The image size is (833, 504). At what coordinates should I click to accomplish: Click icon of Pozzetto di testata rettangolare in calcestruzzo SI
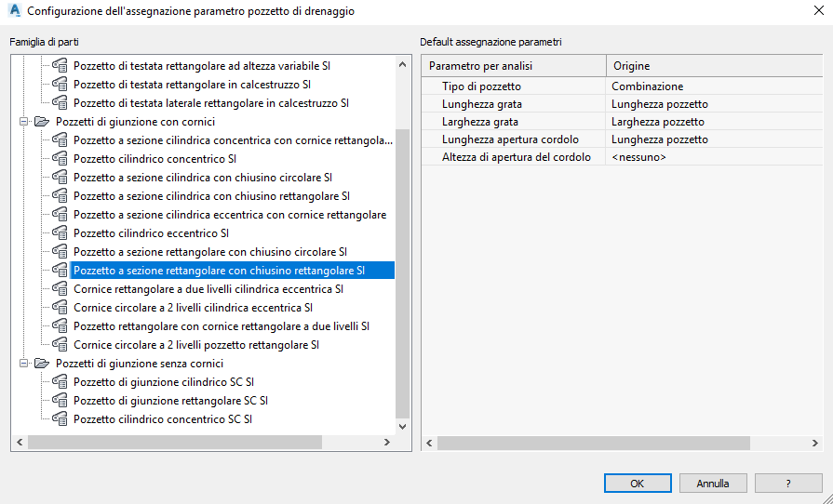pos(60,85)
